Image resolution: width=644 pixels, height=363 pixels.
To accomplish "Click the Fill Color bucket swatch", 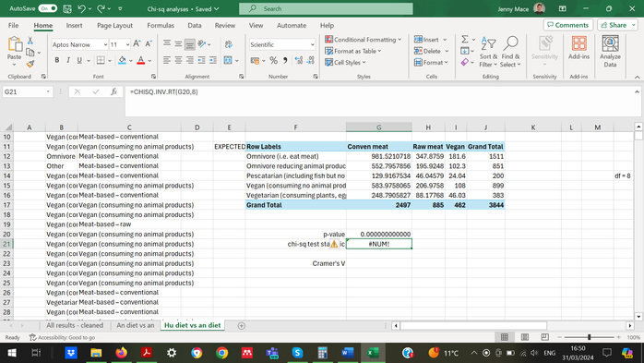I will 122,60.
